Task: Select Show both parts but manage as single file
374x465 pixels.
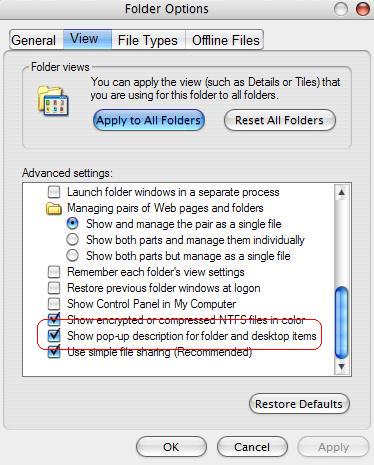Action: 72,256
